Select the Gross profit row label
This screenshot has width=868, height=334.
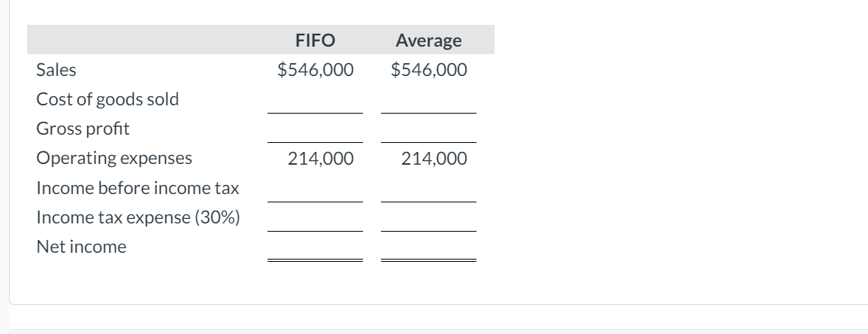coord(83,129)
